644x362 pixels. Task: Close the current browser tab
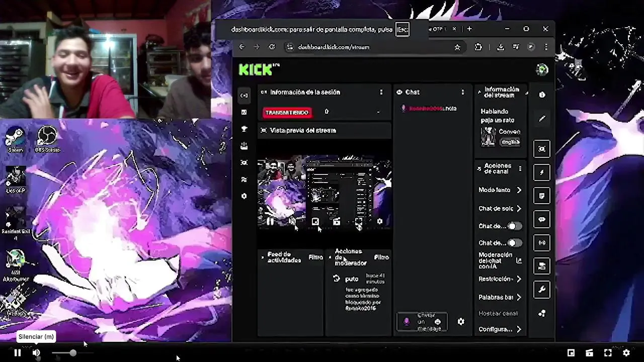[x=454, y=29]
